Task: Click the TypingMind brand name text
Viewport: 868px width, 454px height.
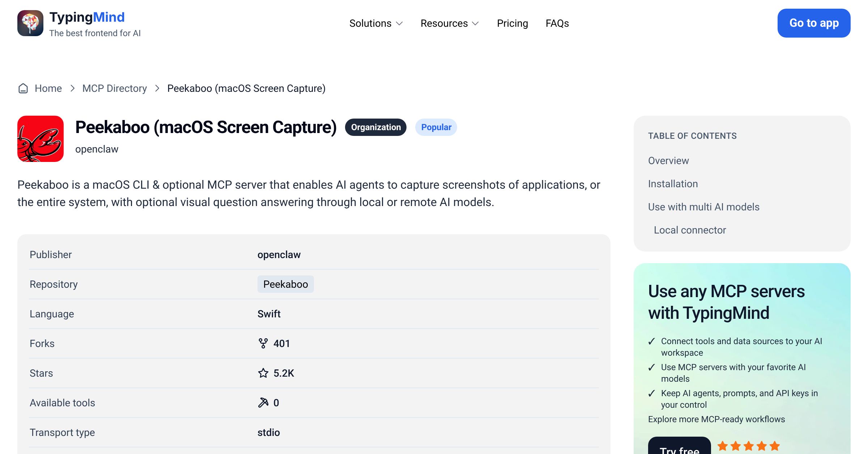Action: click(x=87, y=17)
